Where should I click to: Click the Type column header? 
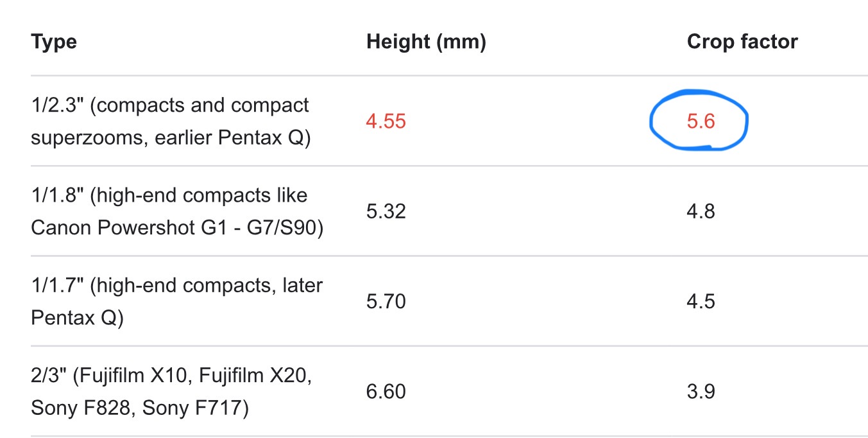click(x=54, y=42)
